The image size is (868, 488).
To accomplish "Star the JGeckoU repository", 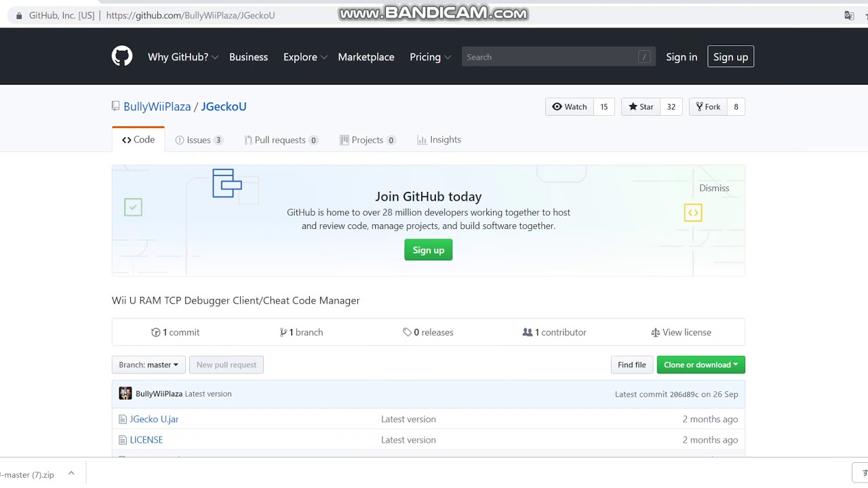I will click(641, 106).
